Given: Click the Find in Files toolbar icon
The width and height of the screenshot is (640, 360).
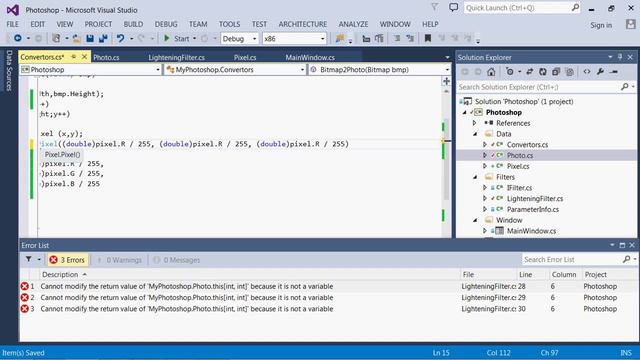Looking at the screenshot, I should click(340, 38).
